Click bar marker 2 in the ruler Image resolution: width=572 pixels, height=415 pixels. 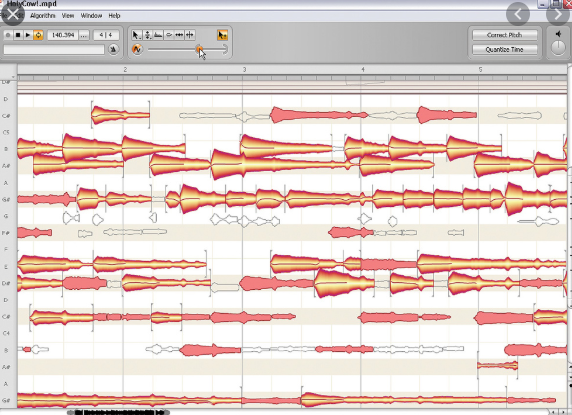pos(125,69)
